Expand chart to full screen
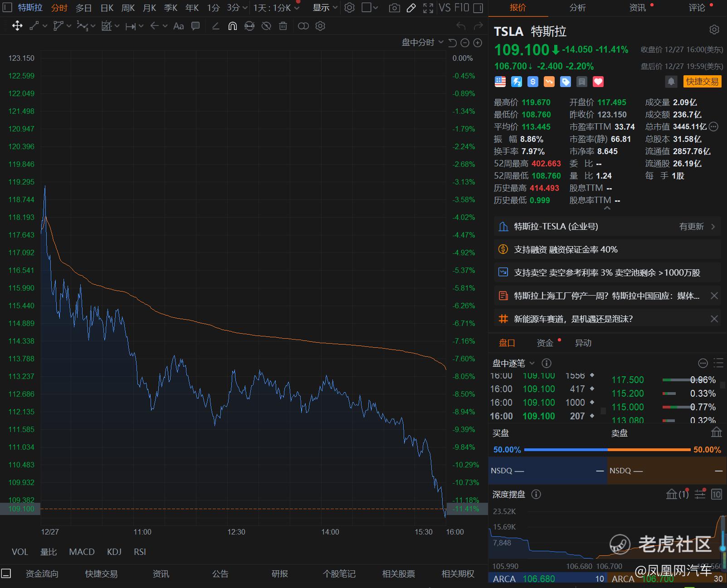Screen dimensions: 727x588 tap(428, 8)
